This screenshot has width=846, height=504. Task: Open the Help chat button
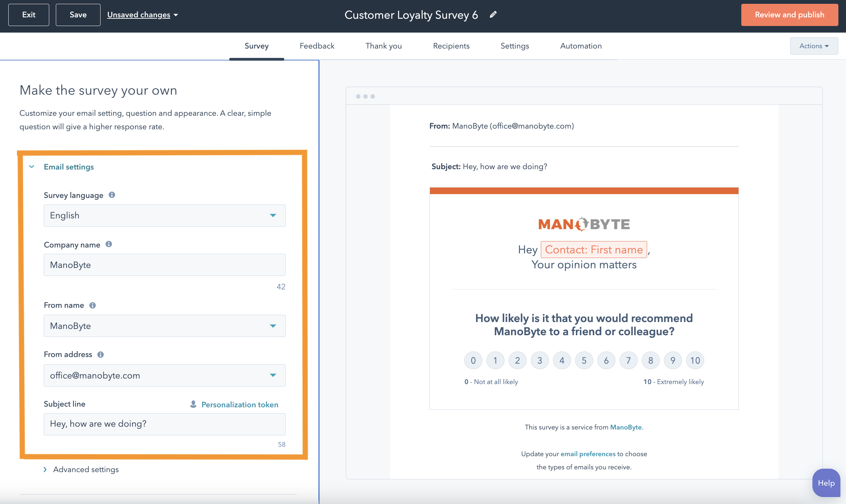(x=826, y=483)
